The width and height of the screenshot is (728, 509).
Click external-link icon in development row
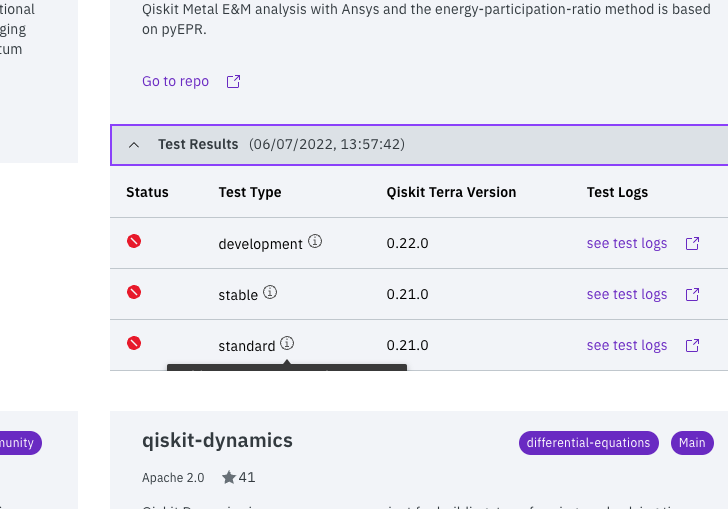coord(692,243)
